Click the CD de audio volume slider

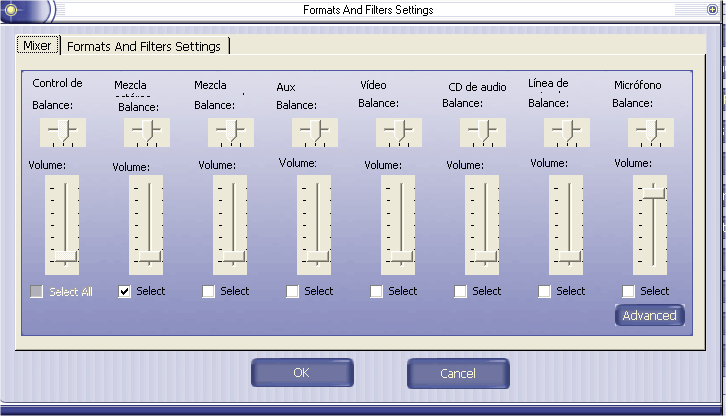[x=482, y=225]
